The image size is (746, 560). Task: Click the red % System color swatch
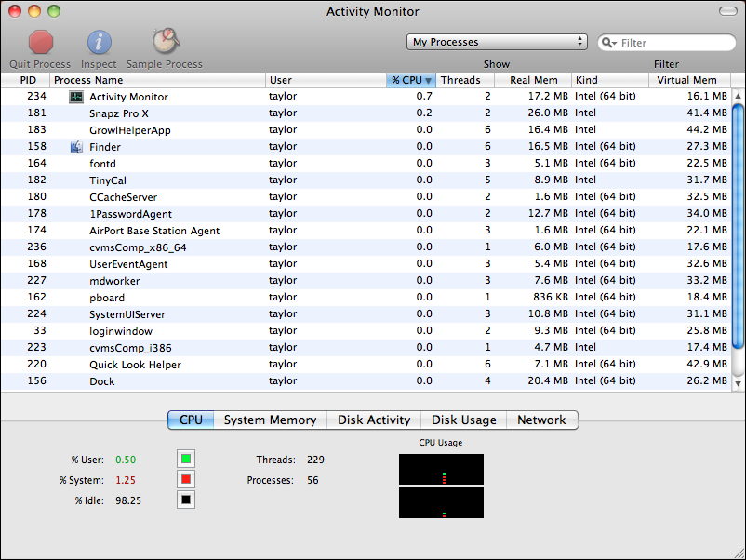tap(186, 479)
